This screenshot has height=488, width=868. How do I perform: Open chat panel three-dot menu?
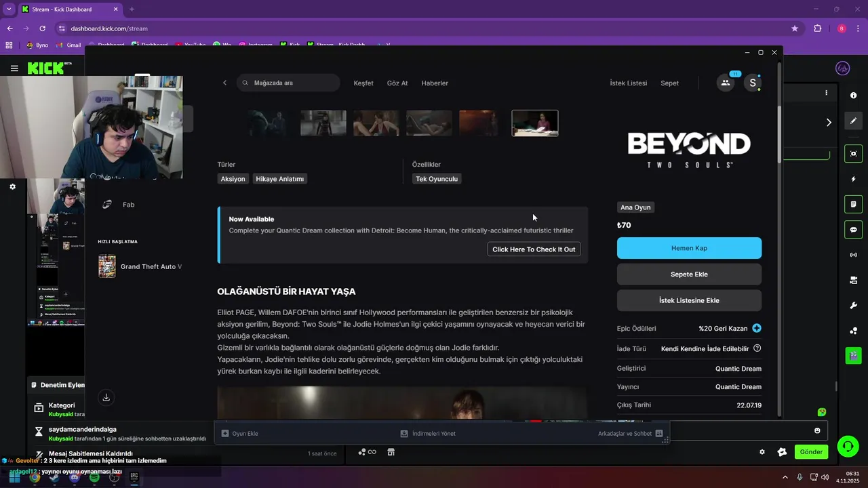coord(826,93)
